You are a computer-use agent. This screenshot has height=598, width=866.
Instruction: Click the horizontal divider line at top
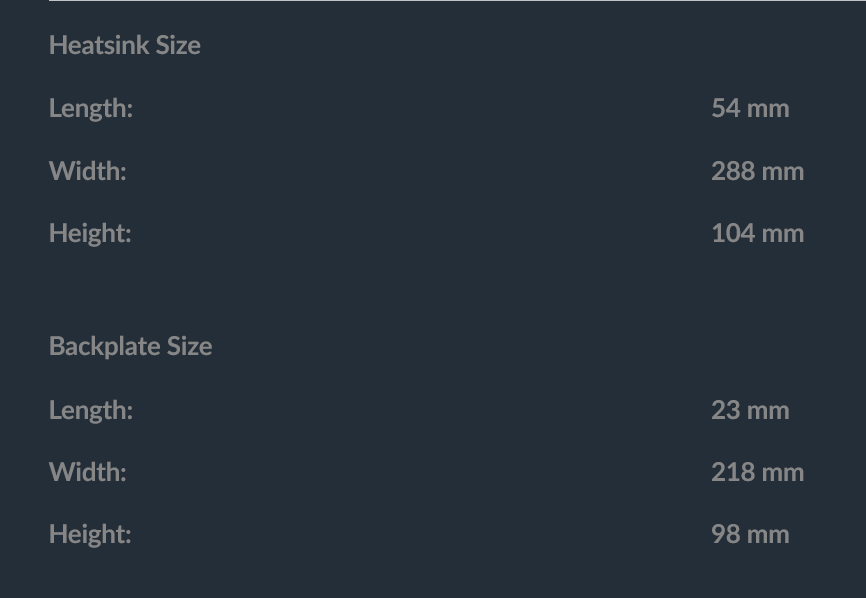point(457,1)
